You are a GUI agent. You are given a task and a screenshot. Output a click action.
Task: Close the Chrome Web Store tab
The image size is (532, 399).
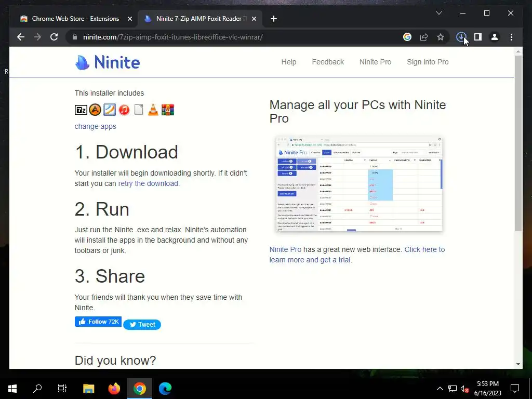tap(129, 19)
